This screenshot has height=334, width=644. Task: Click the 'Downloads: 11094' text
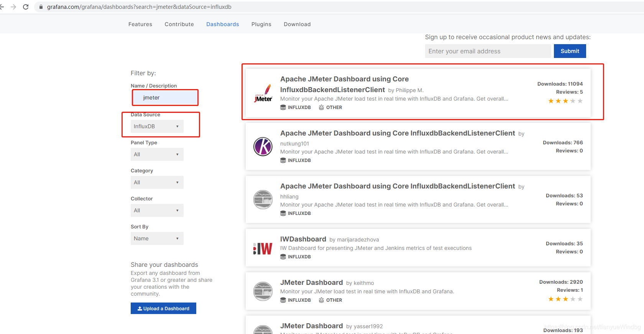point(560,84)
